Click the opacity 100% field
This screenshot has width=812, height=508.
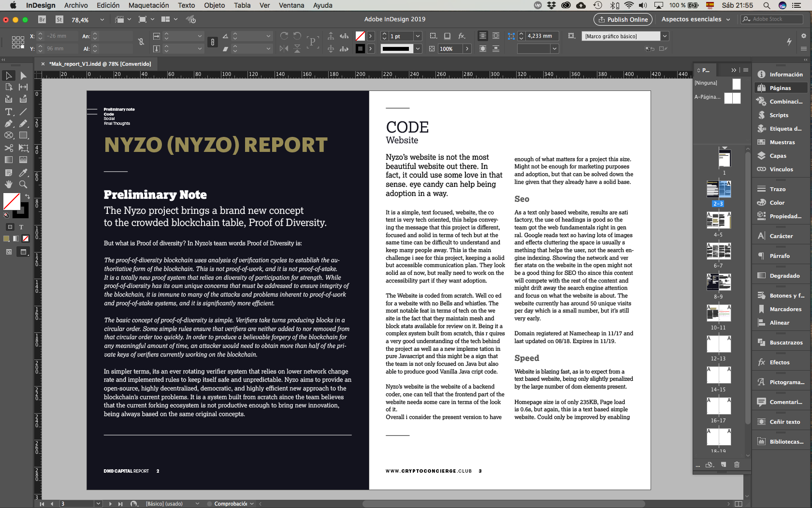(x=450, y=49)
